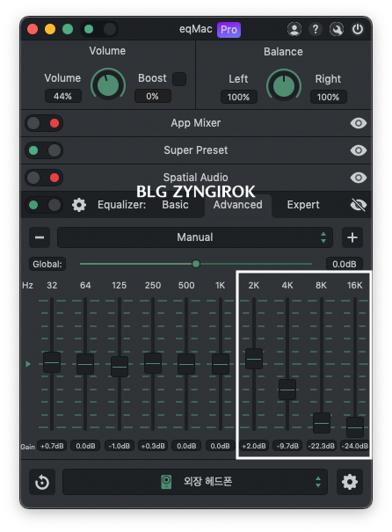Click the 2K band slider

click(254, 359)
